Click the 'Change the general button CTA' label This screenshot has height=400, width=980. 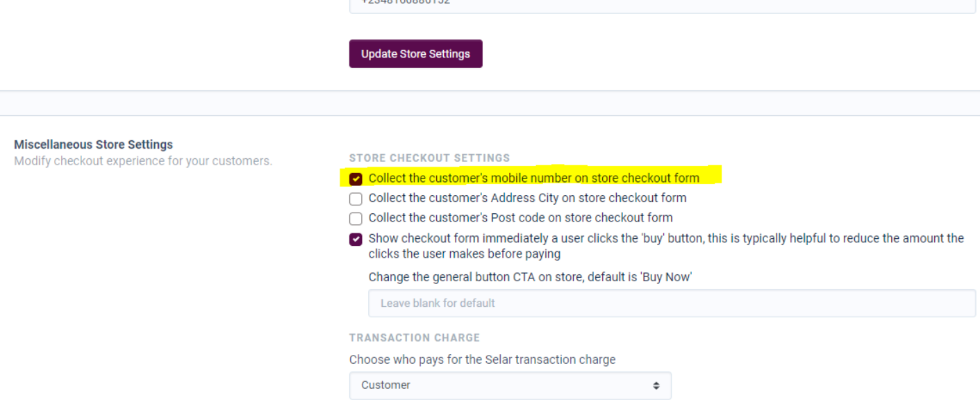tap(530, 277)
